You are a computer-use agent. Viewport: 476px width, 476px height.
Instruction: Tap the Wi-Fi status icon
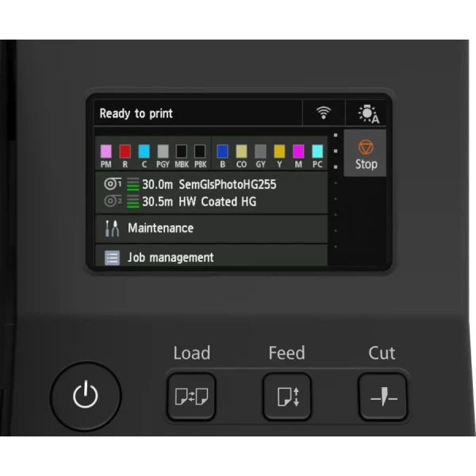pos(324,113)
